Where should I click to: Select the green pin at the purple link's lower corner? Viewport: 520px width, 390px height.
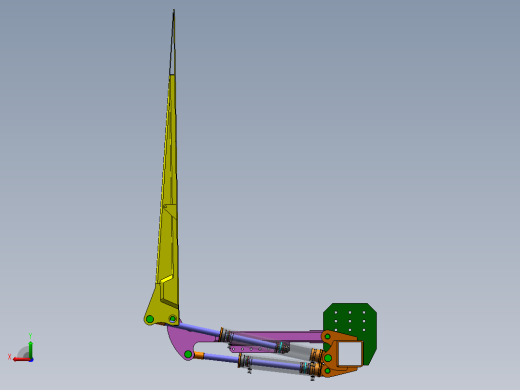(x=188, y=354)
